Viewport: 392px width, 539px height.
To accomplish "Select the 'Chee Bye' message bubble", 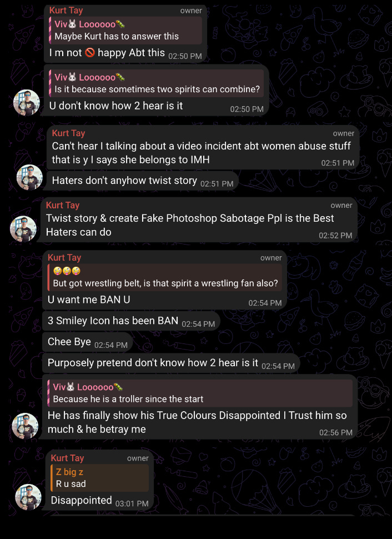I will tap(87, 342).
